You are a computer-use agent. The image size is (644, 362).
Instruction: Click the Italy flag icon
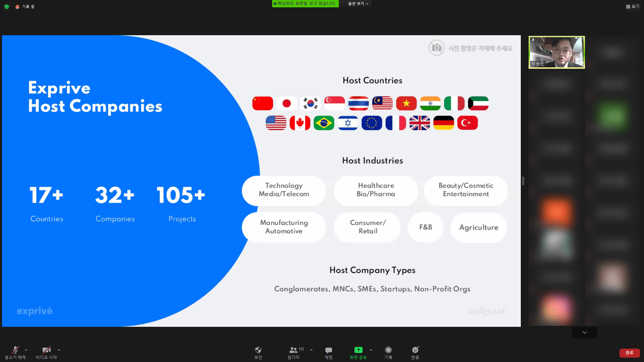click(x=454, y=103)
